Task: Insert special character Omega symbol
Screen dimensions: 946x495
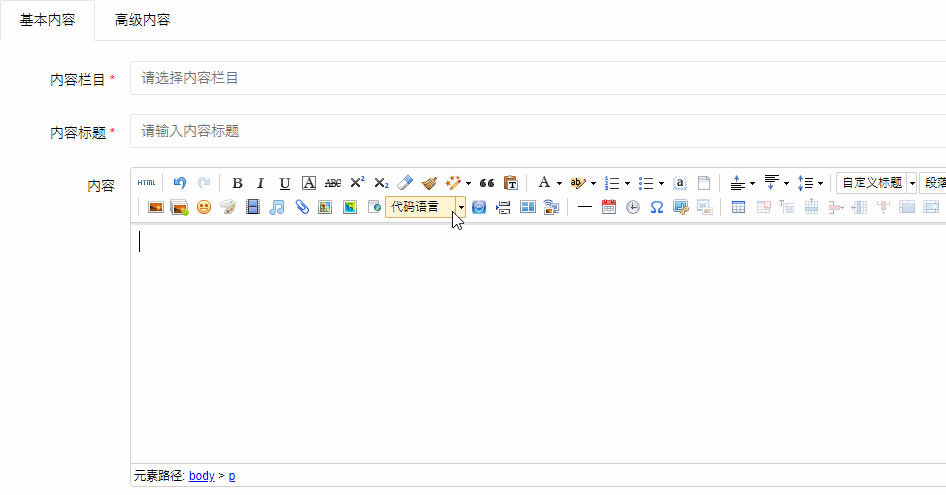Action: click(x=657, y=207)
